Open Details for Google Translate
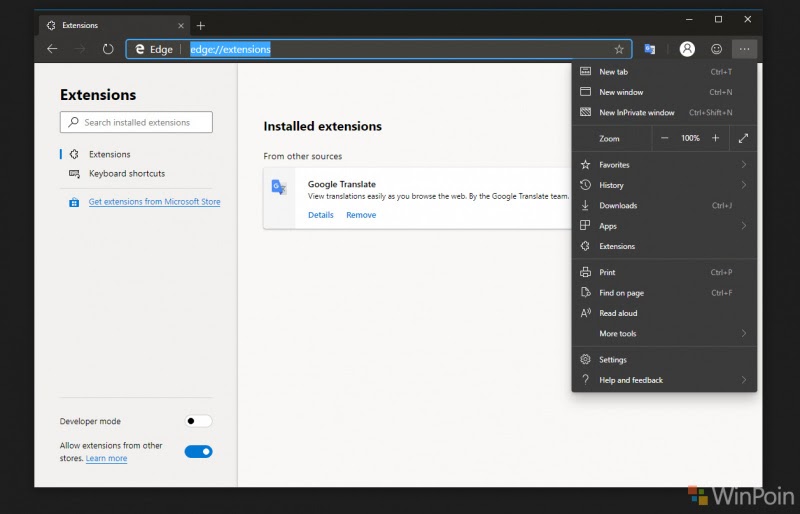 320,215
